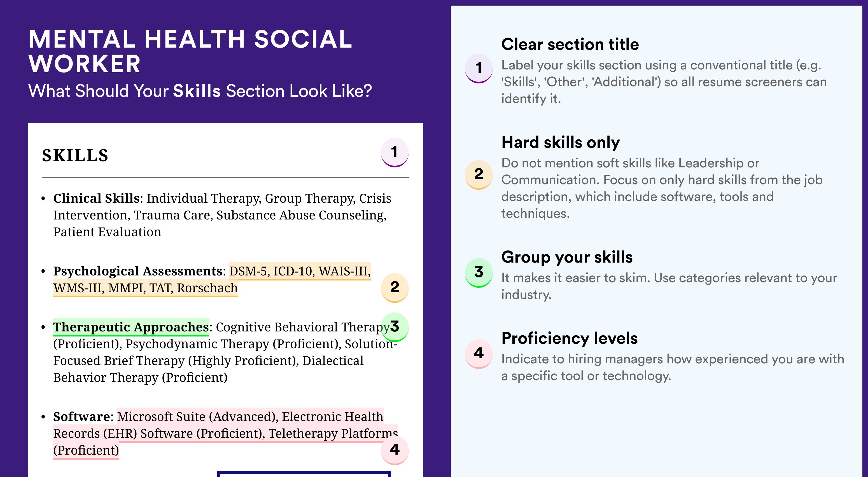Click the green number 3 badge in resume

coord(395,327)
